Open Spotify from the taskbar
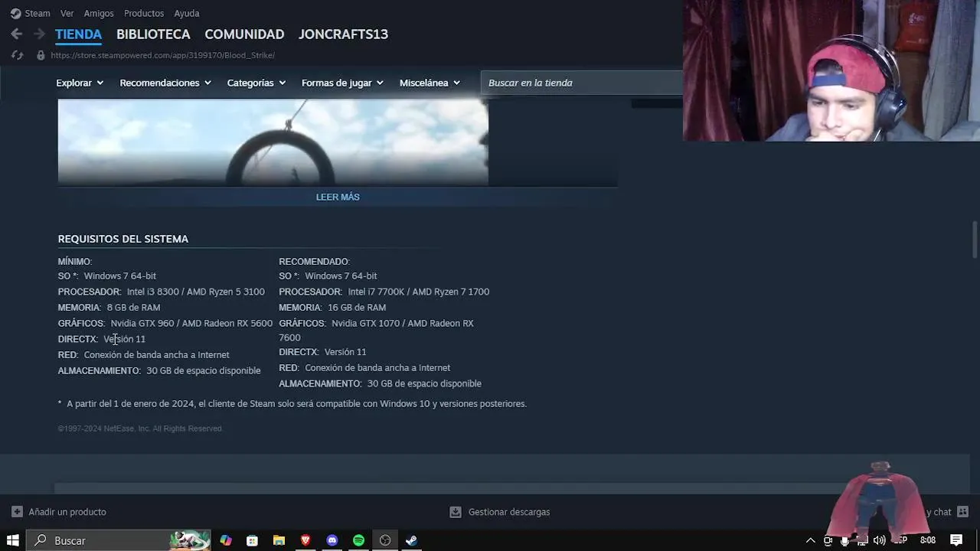This screenshot has width=980, height=551. pos(358,540)
